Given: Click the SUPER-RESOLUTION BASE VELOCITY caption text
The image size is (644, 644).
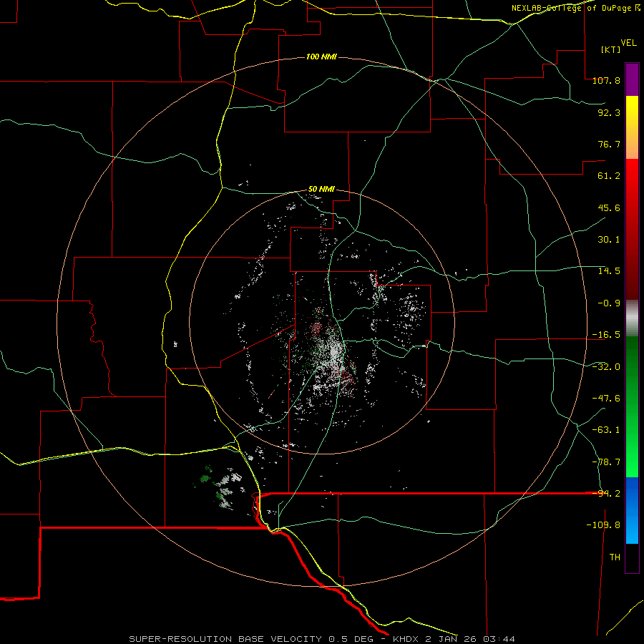Looking at the screenshot, I should pos(225,639).
